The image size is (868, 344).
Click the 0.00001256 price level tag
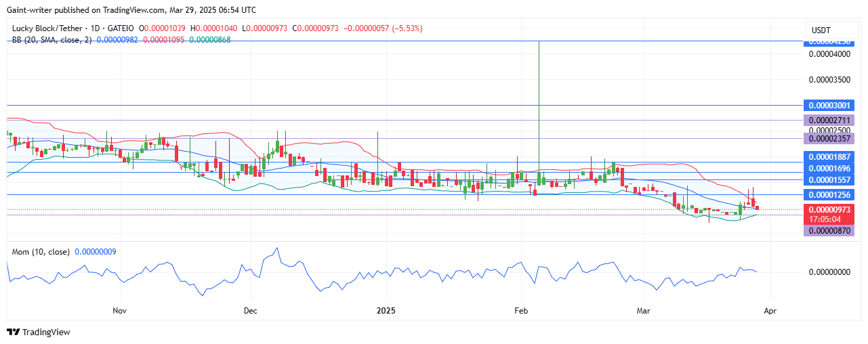pos(828,195)
